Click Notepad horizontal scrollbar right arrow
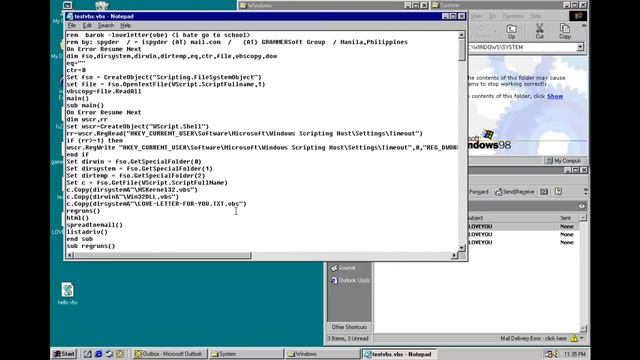640x360 pixels. 454,255
